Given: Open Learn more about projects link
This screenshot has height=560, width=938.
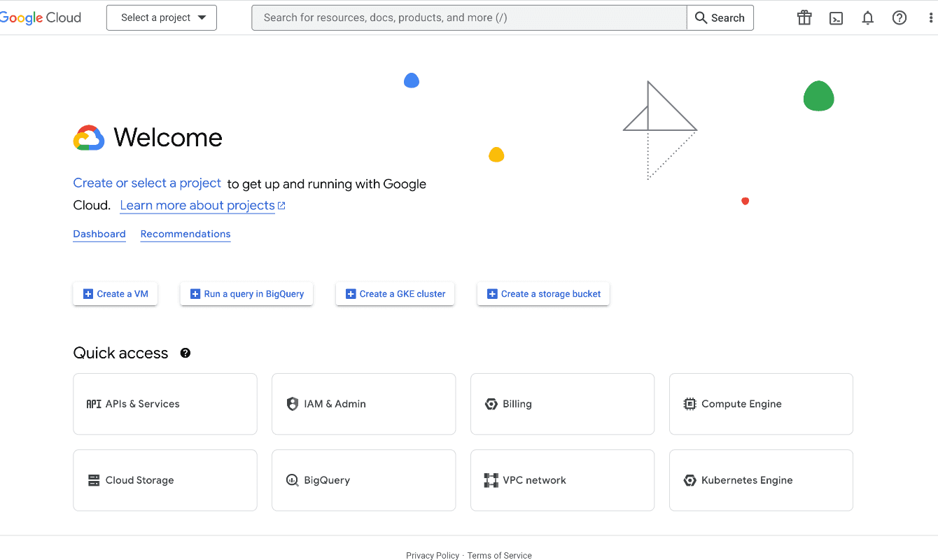Looking at the screenshot, I should point(197,205).
